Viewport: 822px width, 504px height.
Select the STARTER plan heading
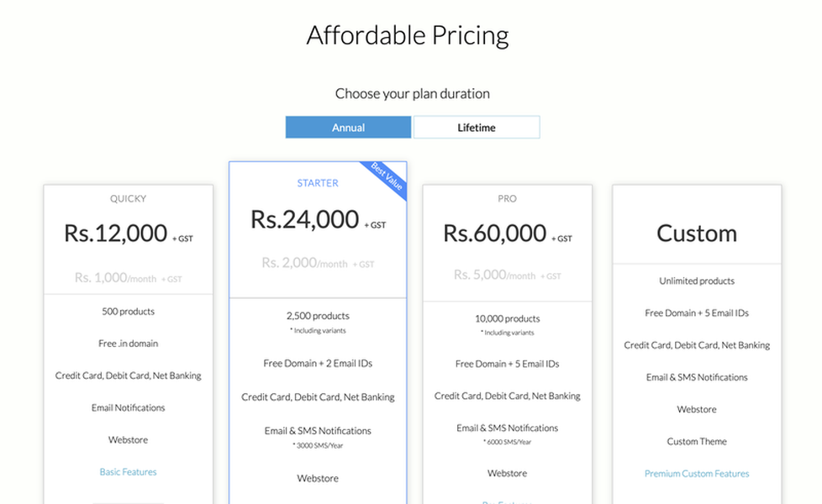coord(318,183)
